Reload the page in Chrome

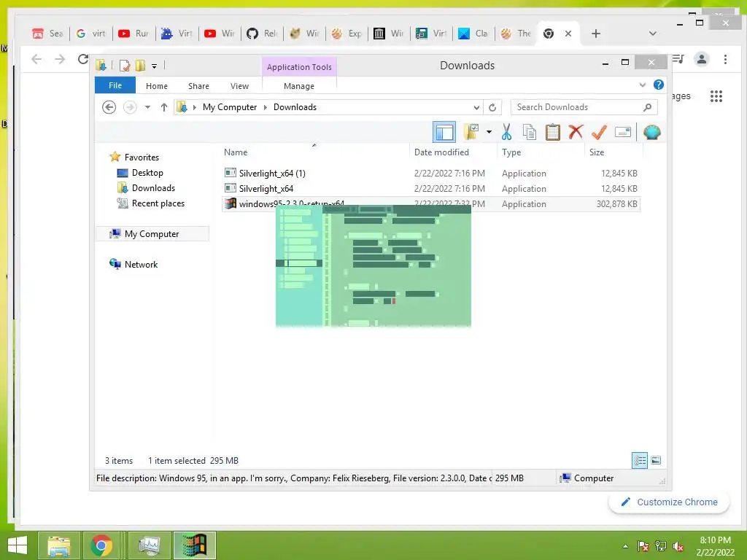point(83,59)
